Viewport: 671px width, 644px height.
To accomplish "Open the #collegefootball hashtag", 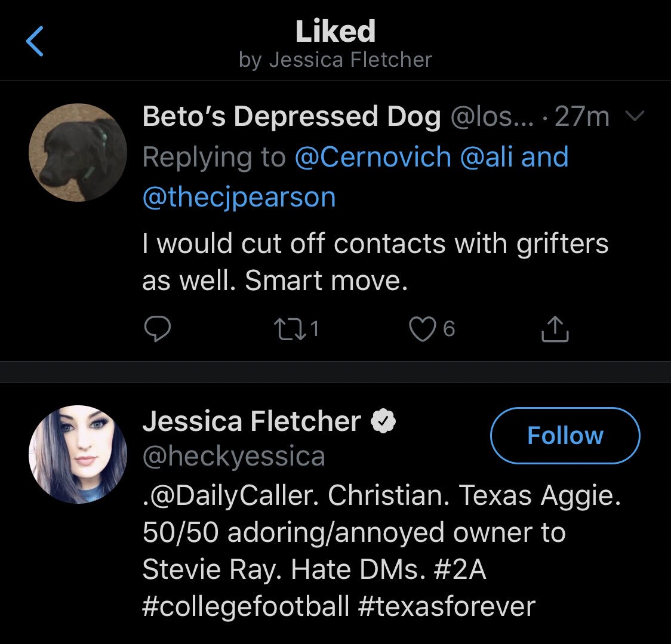I will click(x=245, y=607).
